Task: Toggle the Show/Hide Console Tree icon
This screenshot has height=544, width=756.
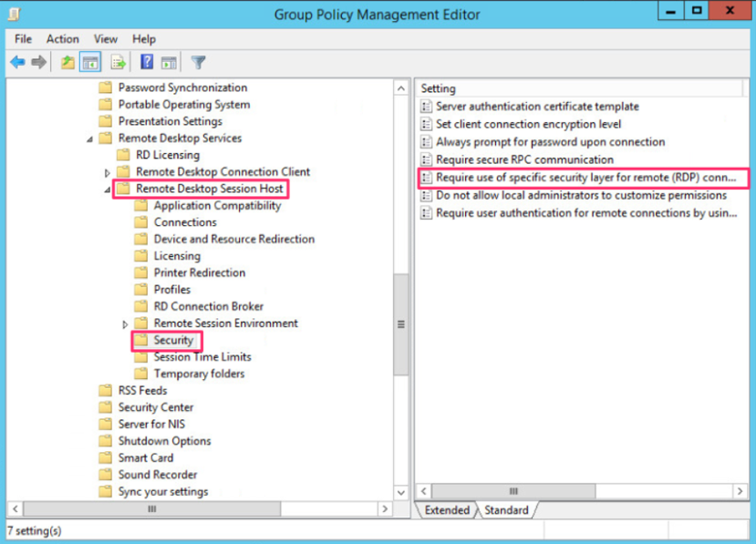Action: [90, 62]
